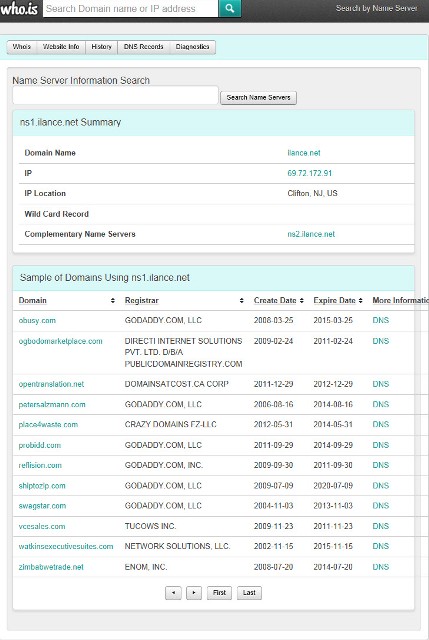This screenshot has width=429, height=640.
Task: Click the teal magnifier search button
Action: (230, 8)
